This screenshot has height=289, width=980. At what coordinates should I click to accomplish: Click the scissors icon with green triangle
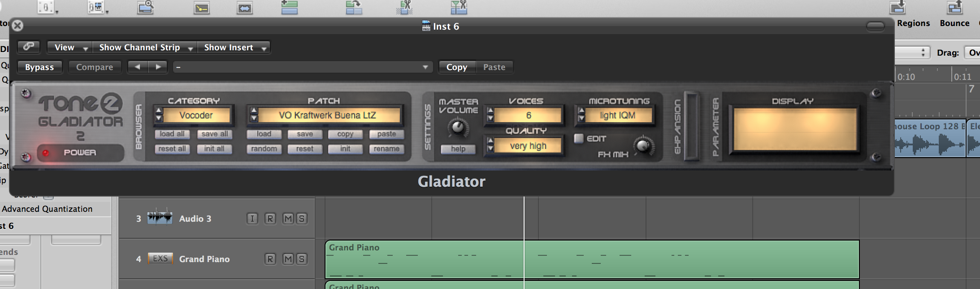point(459,7)
